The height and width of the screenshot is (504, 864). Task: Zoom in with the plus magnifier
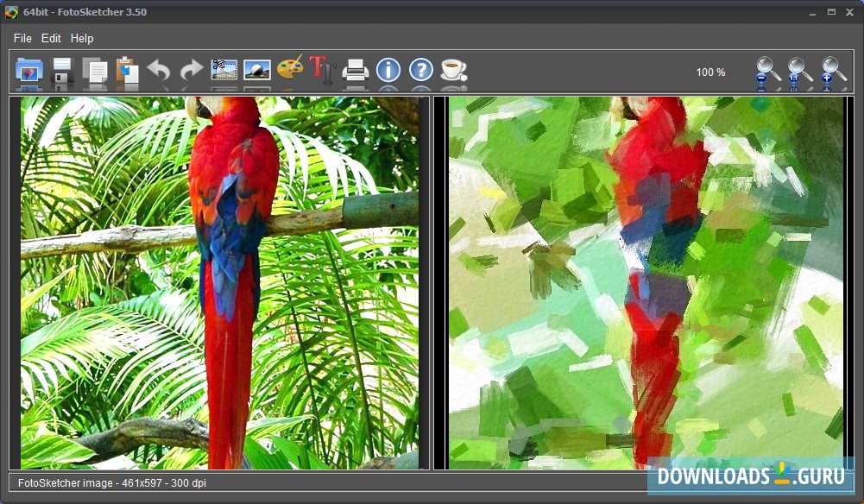click(x=834, y=71)
